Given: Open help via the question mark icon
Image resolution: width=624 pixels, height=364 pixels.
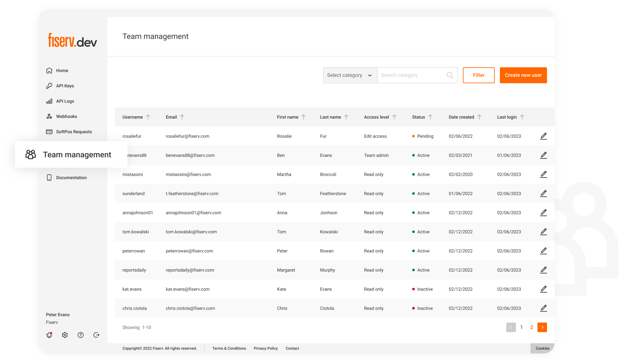Looking at the screenshot, I should pyautogui.click(x=80, y=335).
